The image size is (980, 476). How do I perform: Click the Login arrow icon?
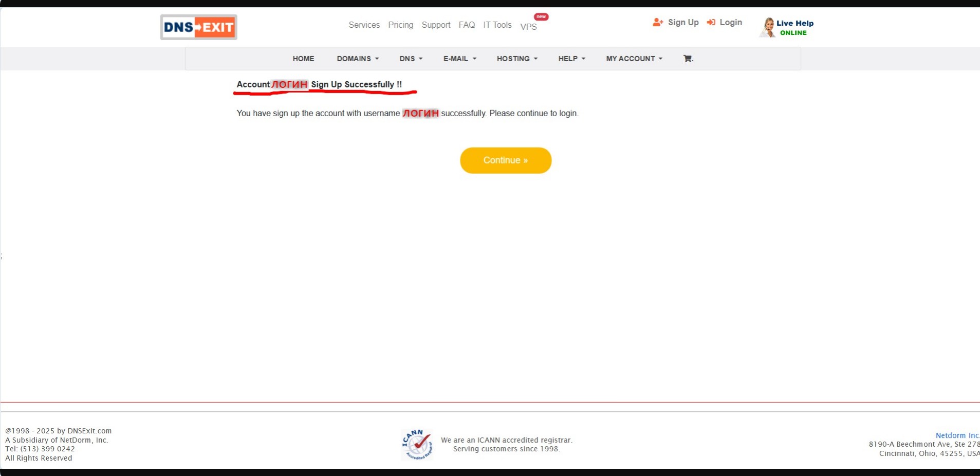[711, 22]
